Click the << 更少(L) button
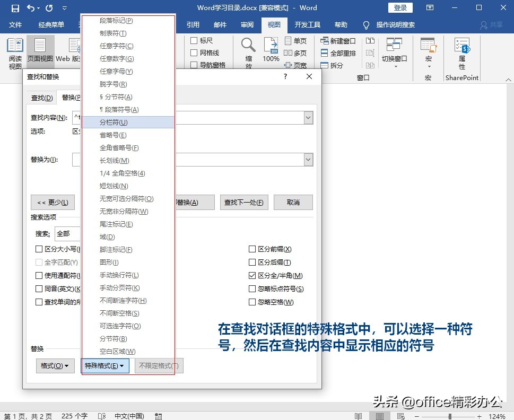Screen dimensions: 514x420 click(x=53, y=202)
